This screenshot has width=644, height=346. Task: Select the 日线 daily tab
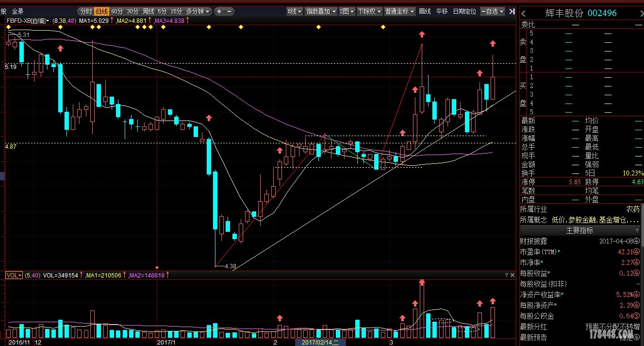(x=101, y=11)
